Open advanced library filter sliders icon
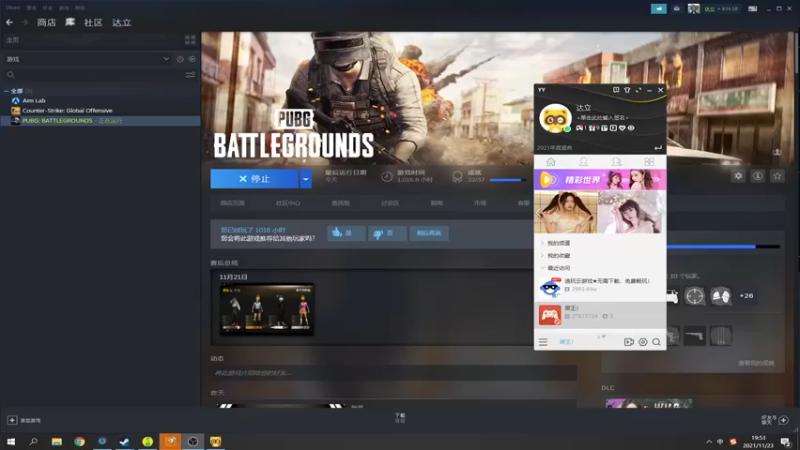Viewport: 800px width, 450px height. pyautogui.click(x=190, y=75)
